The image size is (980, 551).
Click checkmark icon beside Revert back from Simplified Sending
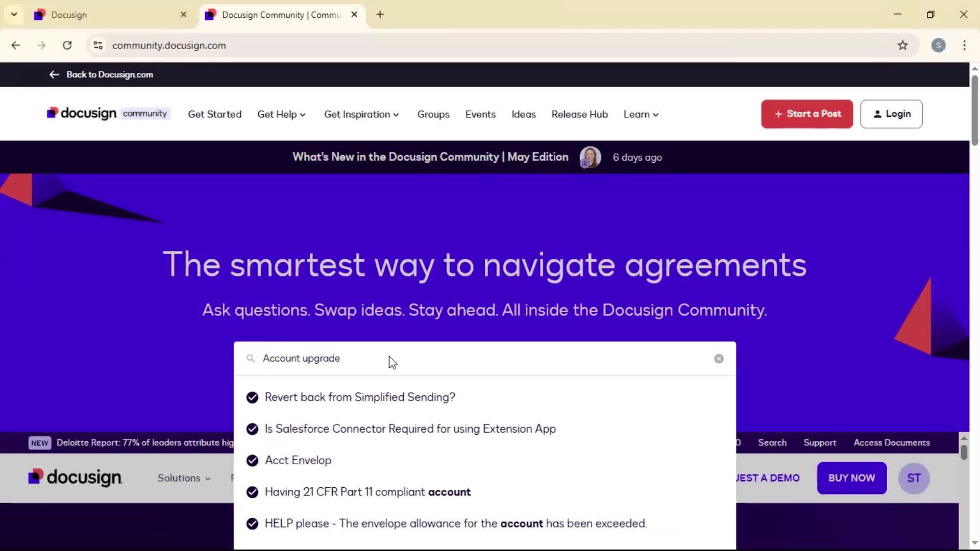coord(252,397)
